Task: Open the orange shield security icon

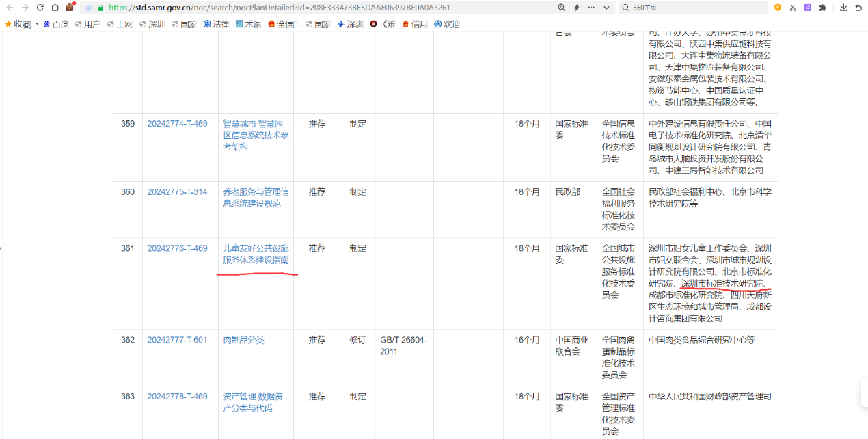Action: coord(778,8)
